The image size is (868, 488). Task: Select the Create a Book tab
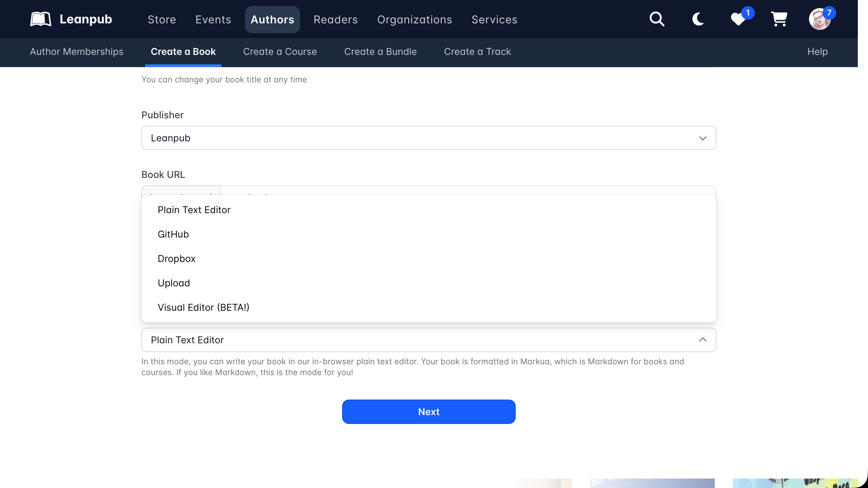click(183, 52)
